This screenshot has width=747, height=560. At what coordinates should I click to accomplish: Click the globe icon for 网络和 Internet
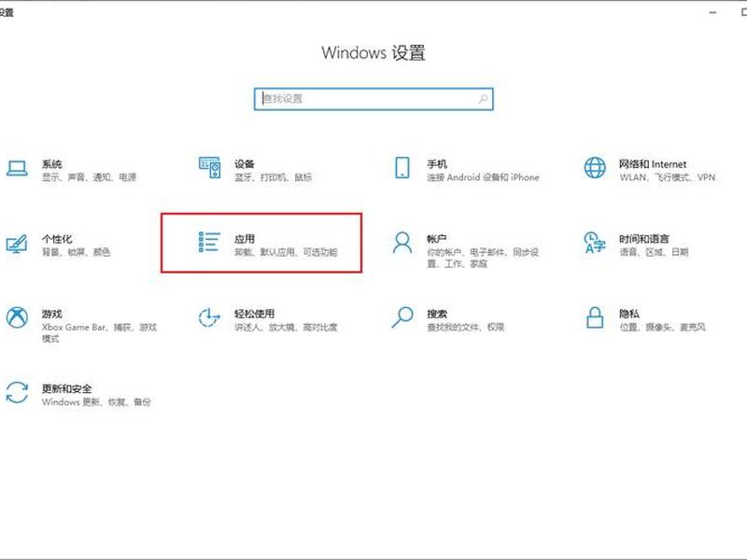595,168
